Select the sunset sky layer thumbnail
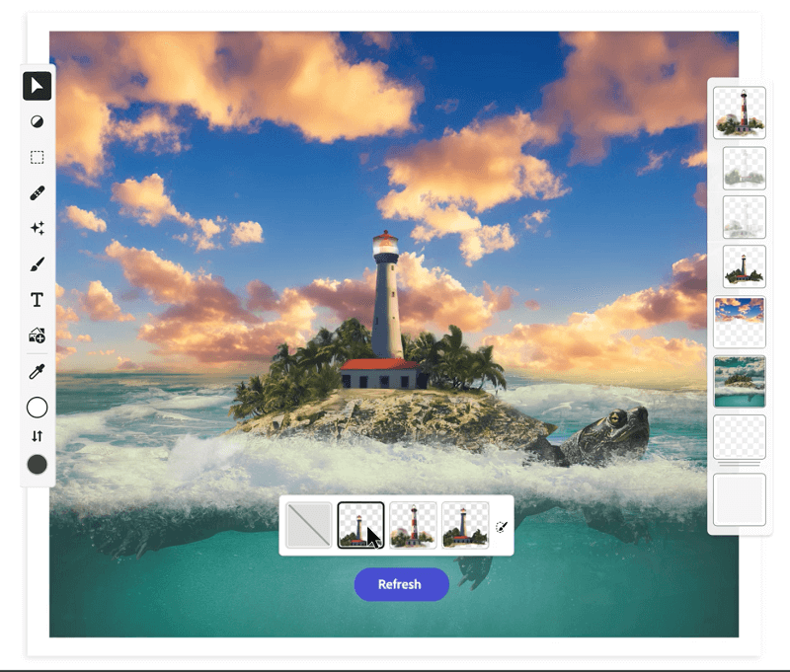 tap(739, 322)
